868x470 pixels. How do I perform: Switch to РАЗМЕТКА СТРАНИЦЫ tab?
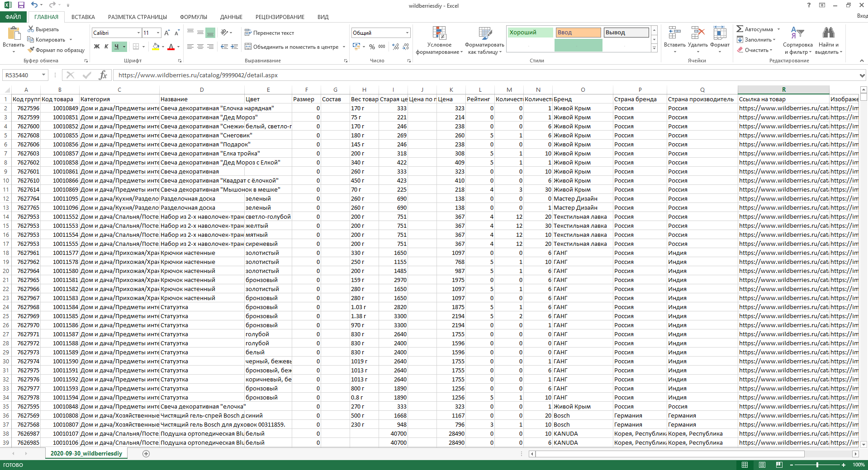(x=138, y=17)
